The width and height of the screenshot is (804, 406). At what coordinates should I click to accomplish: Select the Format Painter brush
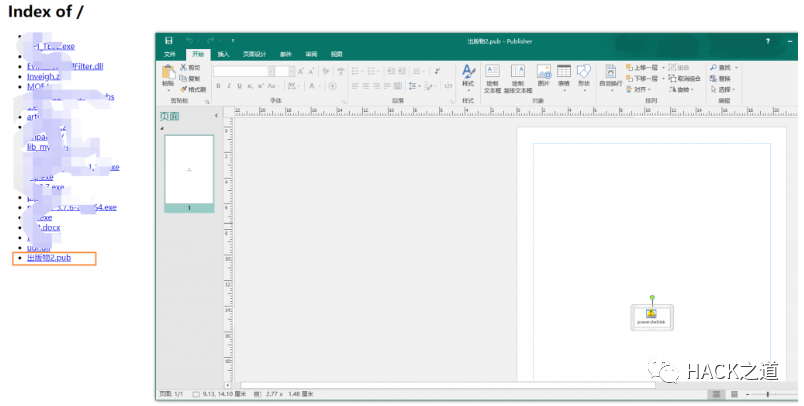pyautogui.click(x=193, y=89)
